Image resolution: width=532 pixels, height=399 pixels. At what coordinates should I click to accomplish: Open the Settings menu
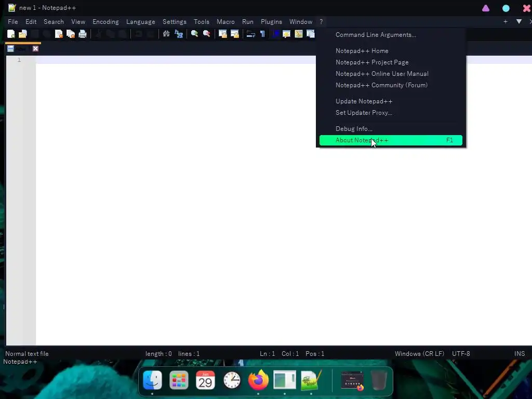(x=175, y=22)
